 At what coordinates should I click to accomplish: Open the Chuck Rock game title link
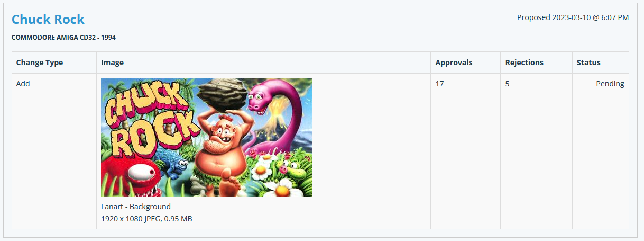48,20
